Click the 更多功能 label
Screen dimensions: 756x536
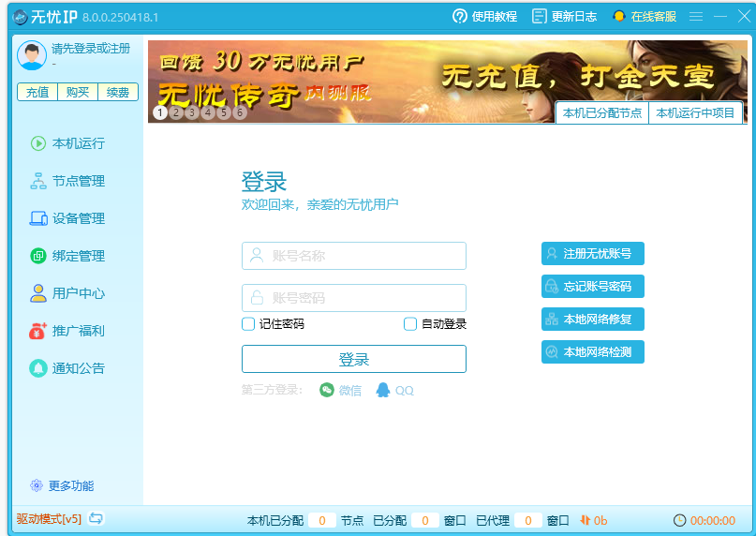(71, 485)
